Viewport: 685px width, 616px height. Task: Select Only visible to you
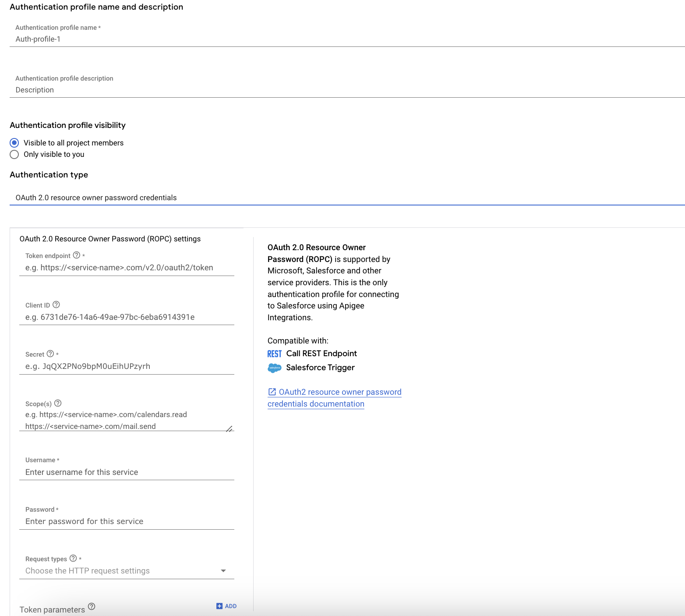click(14, 154)
